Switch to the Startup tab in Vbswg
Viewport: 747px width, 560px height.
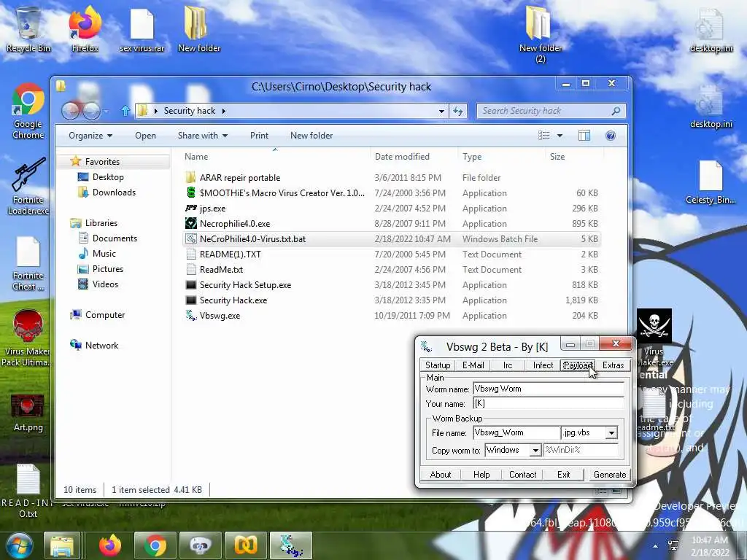pyautogui.click(x=438, y=365)
